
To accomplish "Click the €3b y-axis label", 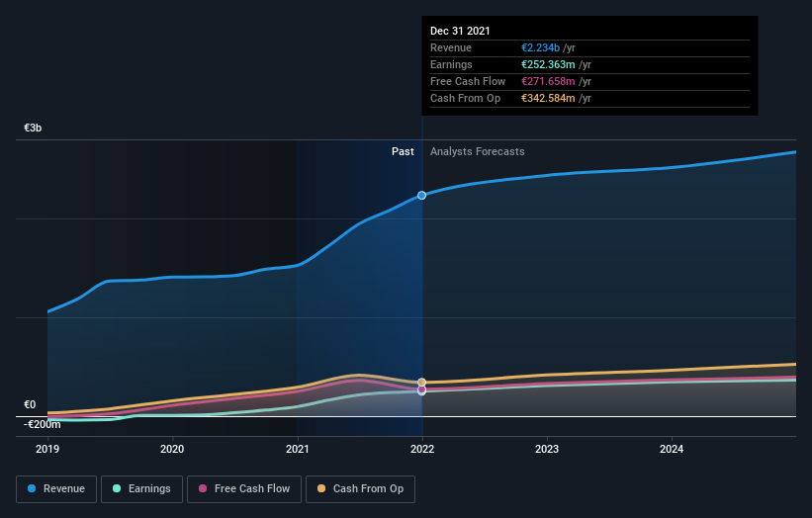I will tap(33, 128).
